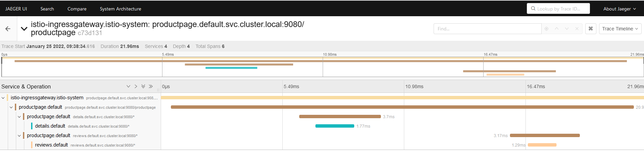Open System Architecture page
Image resolution: width=644 pixels, height=155 pixels.
pyautogui.click(x=121, y=9)
